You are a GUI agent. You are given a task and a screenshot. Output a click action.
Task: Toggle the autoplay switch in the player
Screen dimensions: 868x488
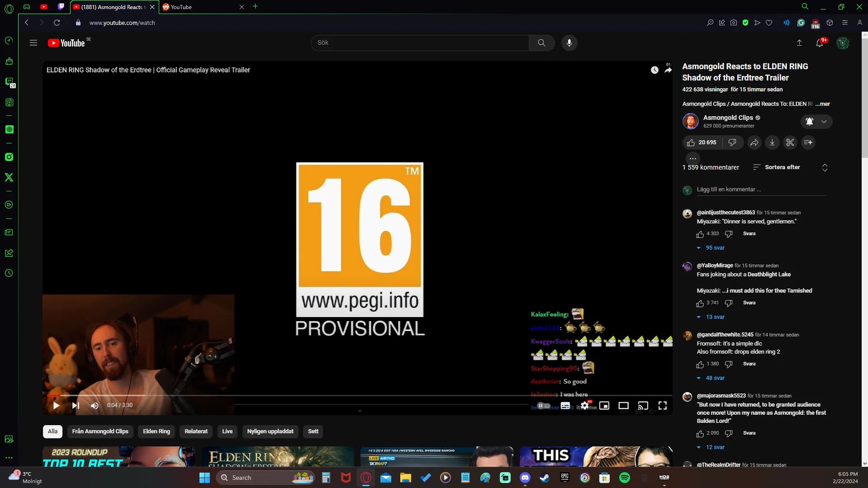pyautogui.click(x=543, y=406)
